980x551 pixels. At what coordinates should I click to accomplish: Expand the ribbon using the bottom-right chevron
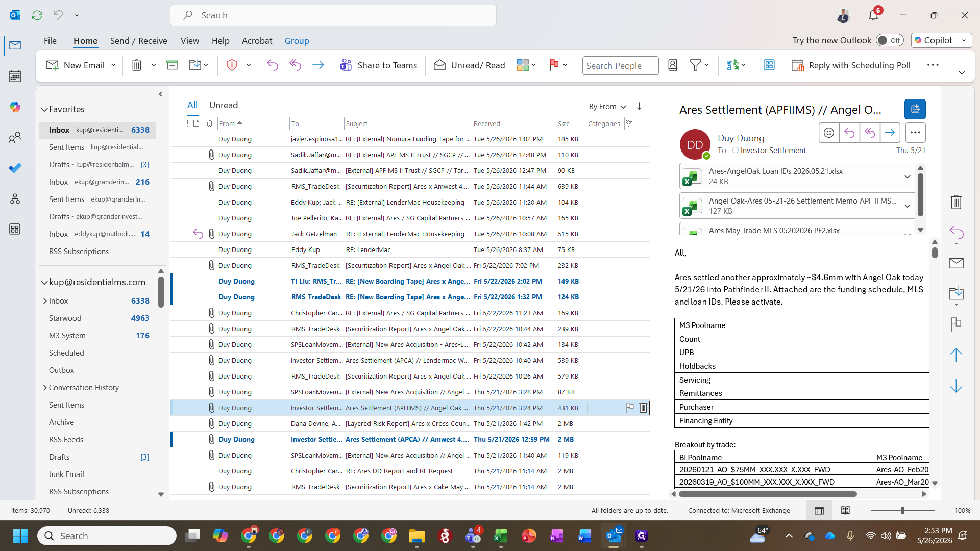962,73
